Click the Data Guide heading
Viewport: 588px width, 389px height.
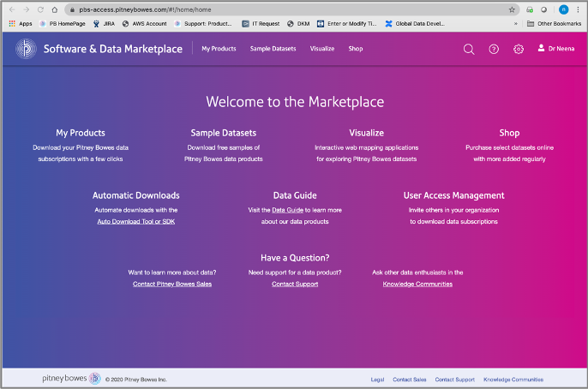coord(295,195)
